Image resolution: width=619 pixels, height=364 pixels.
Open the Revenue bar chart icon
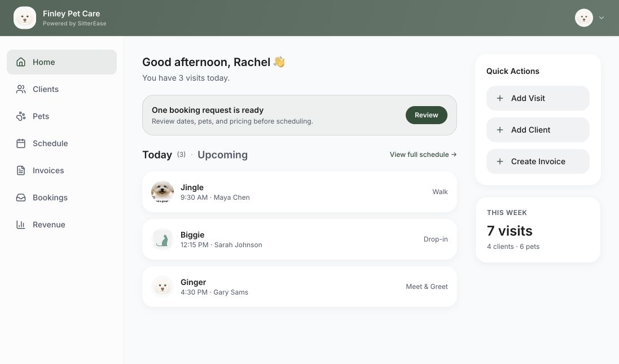coord(21,225)
